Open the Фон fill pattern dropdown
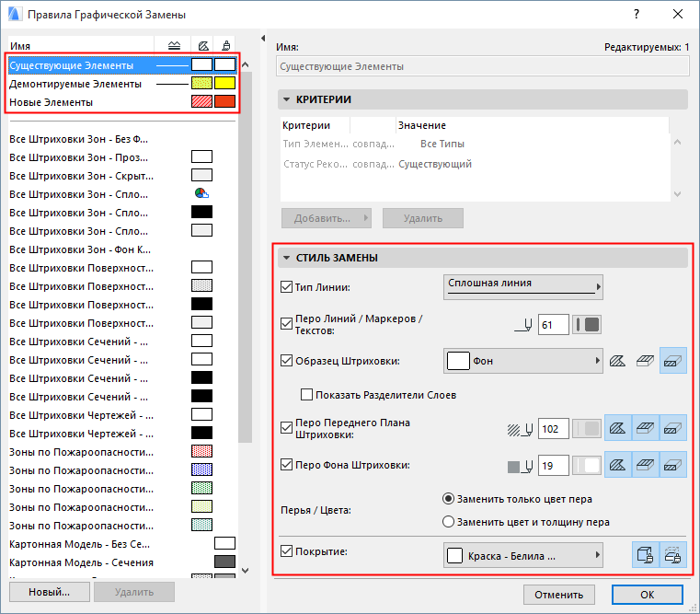 pyautogui.click(x=523, y=361)
